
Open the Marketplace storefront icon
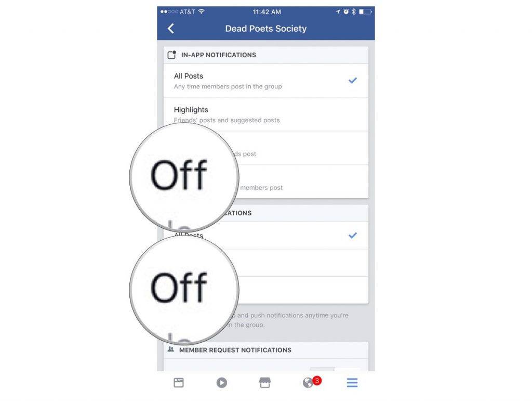[264, 383]
